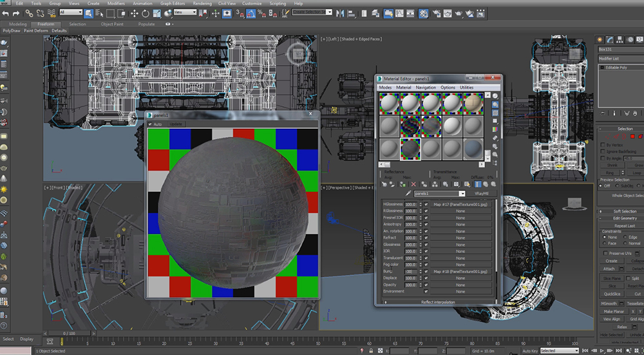Open the panels1 material name dropdown
The height and width of the screenshot is (355, 644).
pyautogui.click(x=462, y=193)
